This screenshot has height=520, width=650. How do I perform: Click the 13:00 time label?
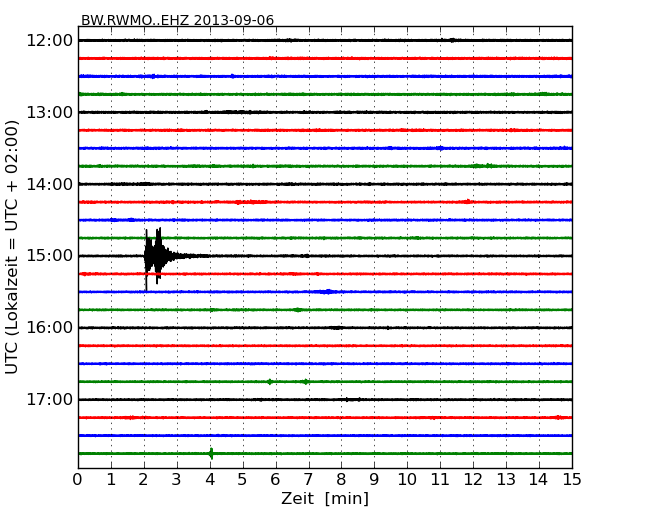50,112
